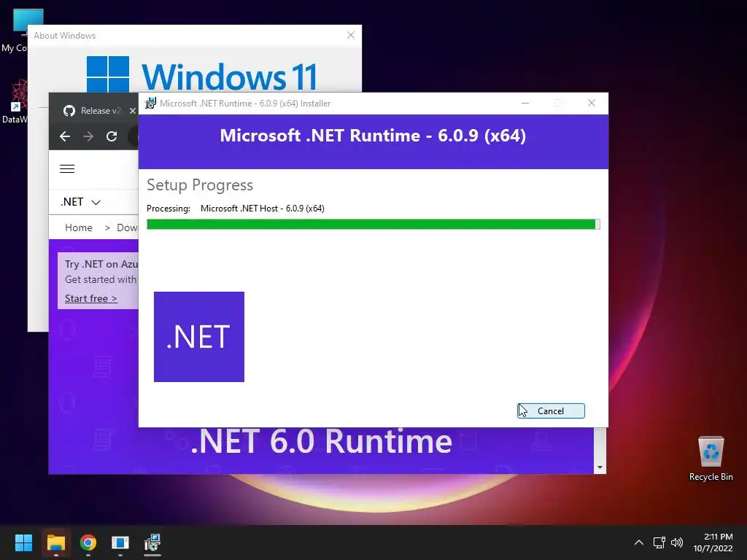This screenshot has height=560, width=747.
Task: Click the installer title bar icon
Action: pyautogui.click(x=150, y=104)
